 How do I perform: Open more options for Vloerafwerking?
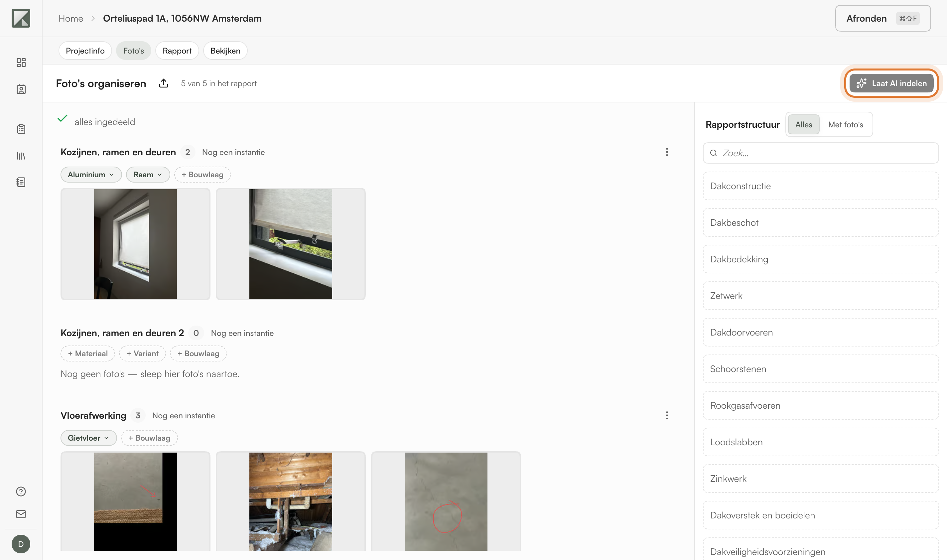(667, 415)
